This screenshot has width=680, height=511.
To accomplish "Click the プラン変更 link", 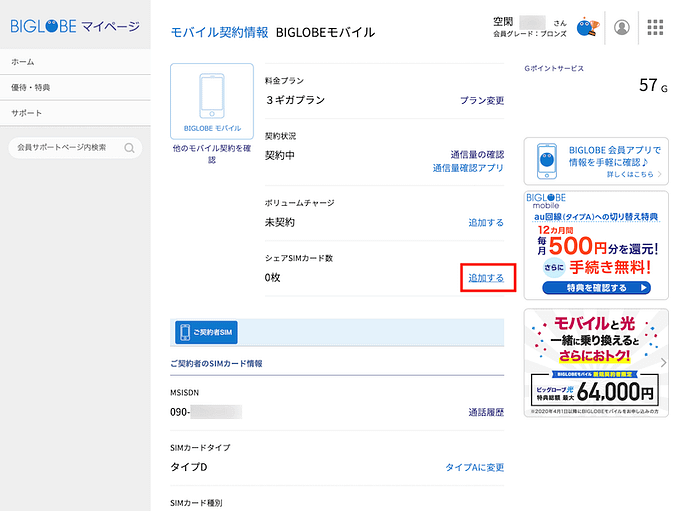I will click(x=481, y=101).
